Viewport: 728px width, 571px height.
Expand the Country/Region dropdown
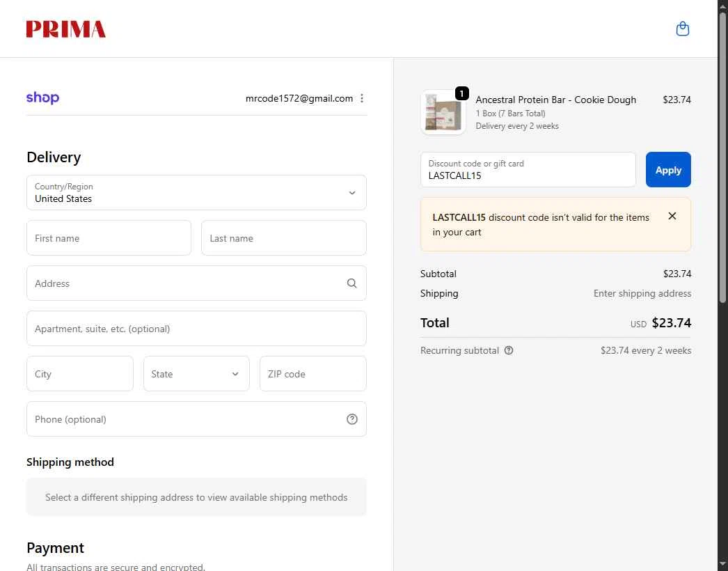(196, 192)
